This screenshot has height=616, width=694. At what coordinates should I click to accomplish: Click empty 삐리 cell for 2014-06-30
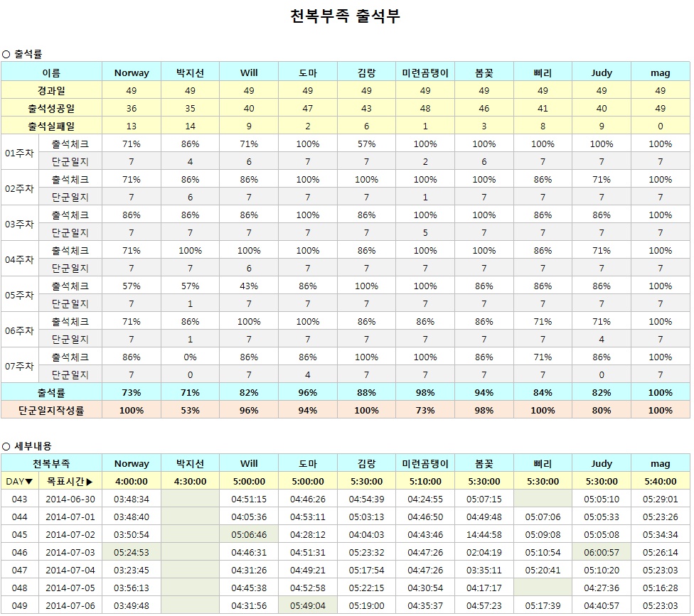click(543, 499)
